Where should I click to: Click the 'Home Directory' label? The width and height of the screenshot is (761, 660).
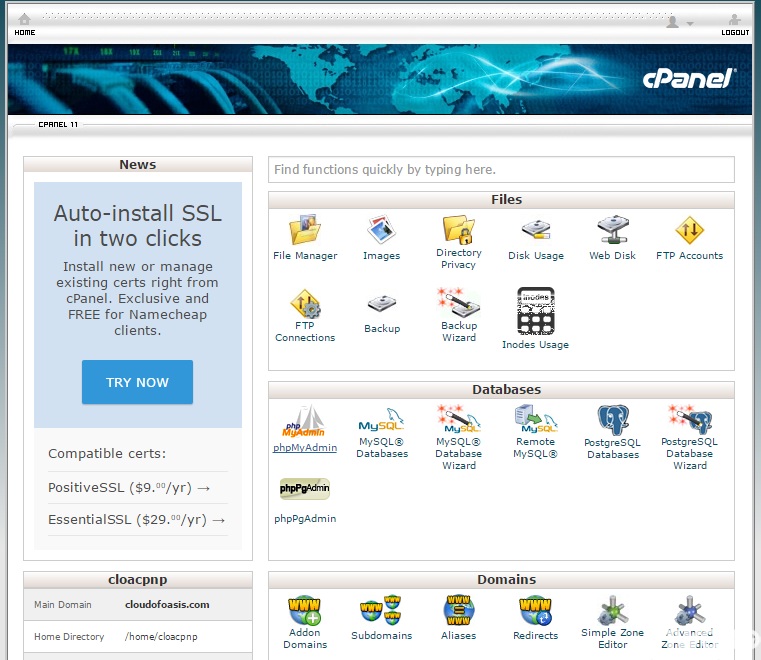coord(69,637)
